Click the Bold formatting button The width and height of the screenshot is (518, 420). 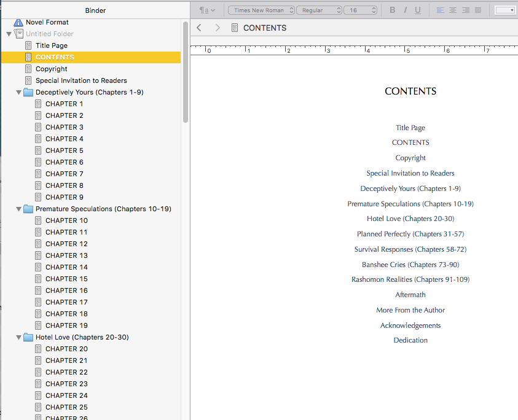point(392,10)
